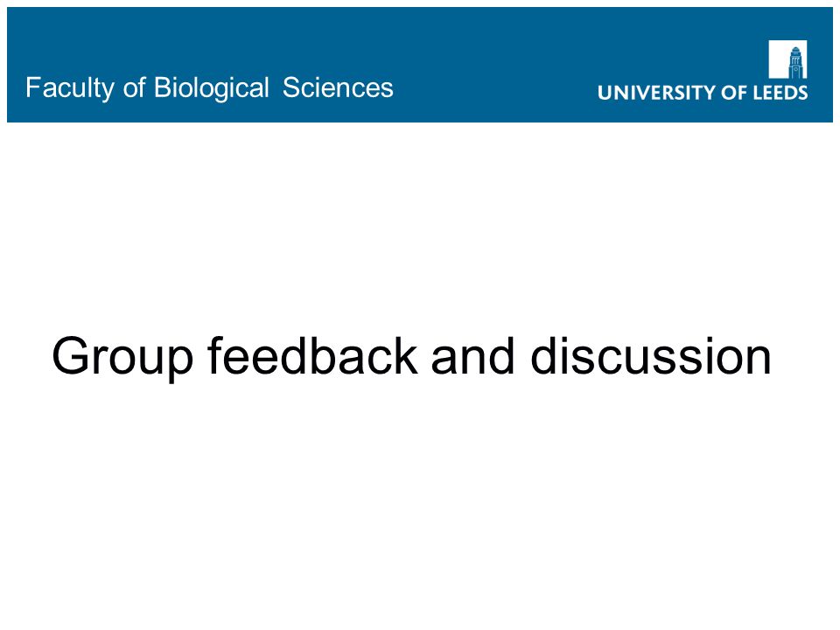Click the word 'LEEDS' in the logo
Viewport: 840px width, 630px height.
(x=780, y=93)
